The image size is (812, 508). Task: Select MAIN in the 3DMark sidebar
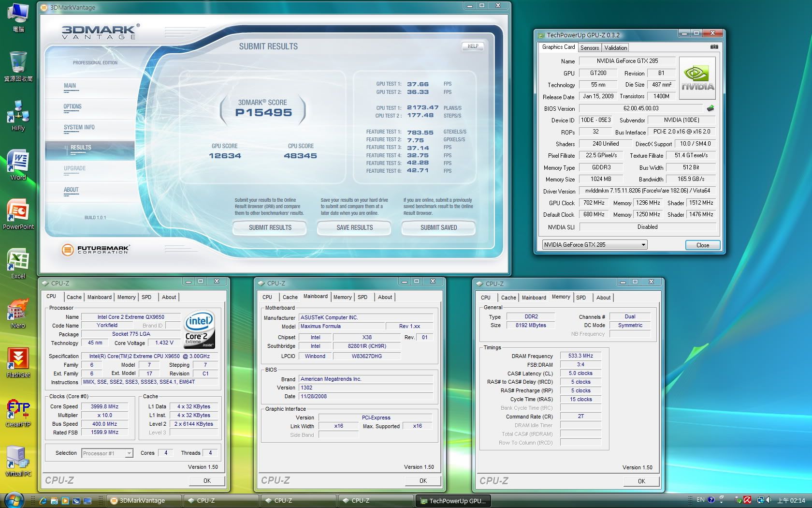tap(90, 87)
